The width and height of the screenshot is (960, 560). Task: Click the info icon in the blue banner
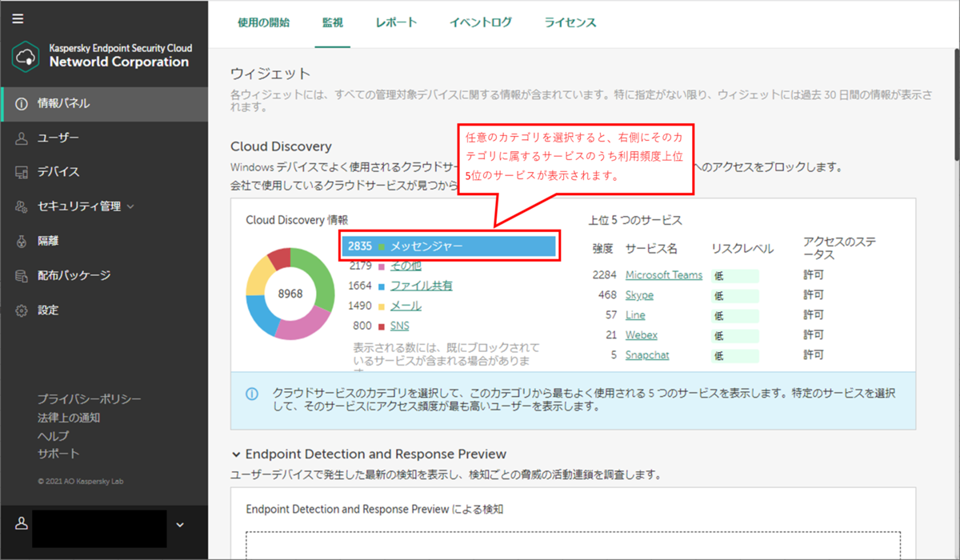(253, 394)
